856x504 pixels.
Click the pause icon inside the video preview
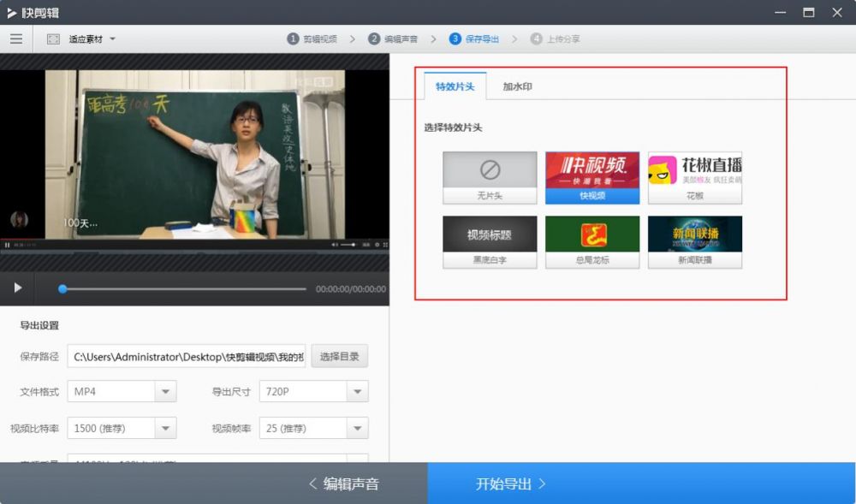[7, 245]
